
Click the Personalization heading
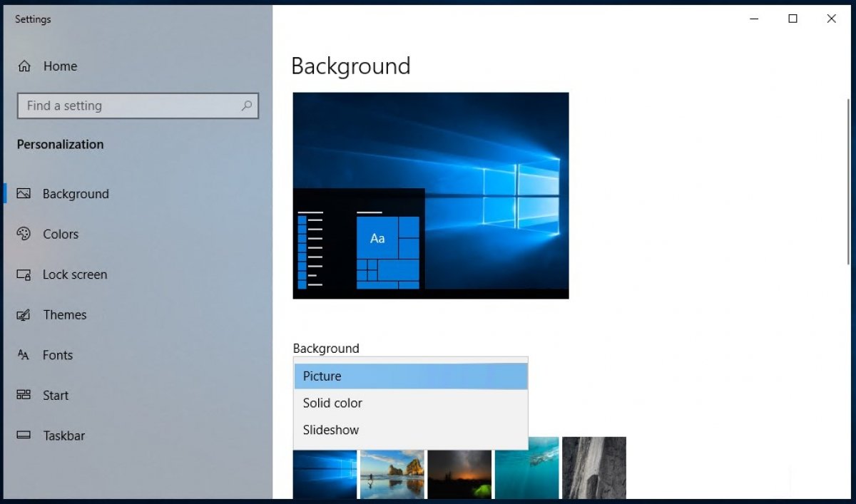click(x=60, y=144)
